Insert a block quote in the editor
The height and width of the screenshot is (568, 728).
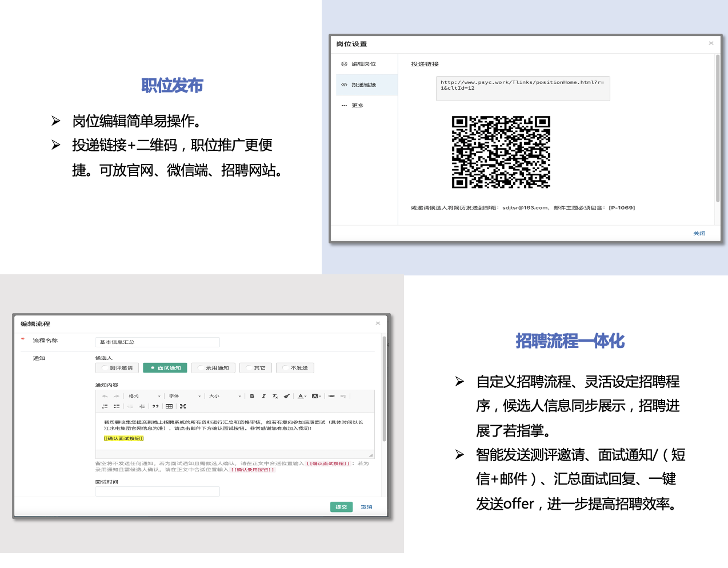[155, 406]
